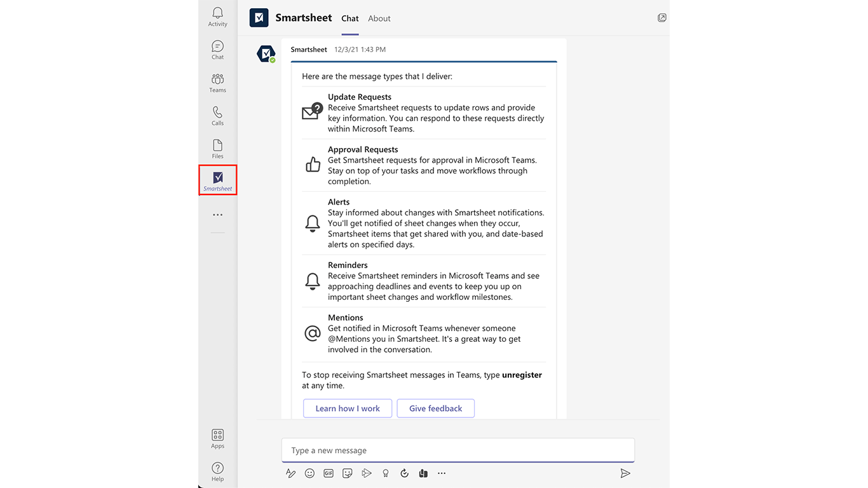Open the Praise badge icon in compose toolbar

385,473
